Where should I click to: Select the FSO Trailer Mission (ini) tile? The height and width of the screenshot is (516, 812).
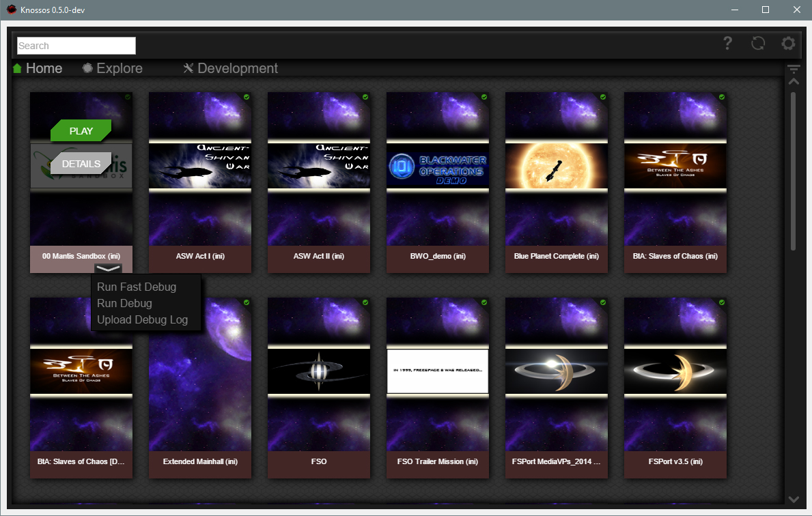click(x=438, y=388)
